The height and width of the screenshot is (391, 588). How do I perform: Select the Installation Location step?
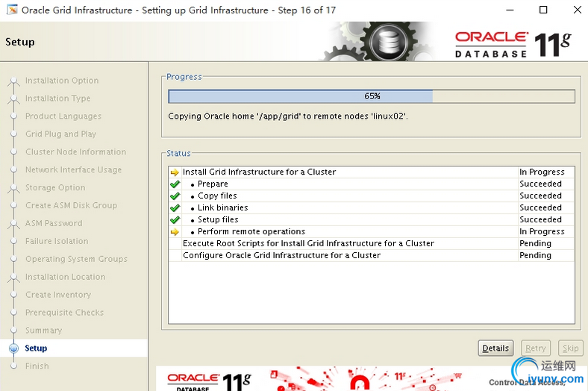[x=65, y=277]
